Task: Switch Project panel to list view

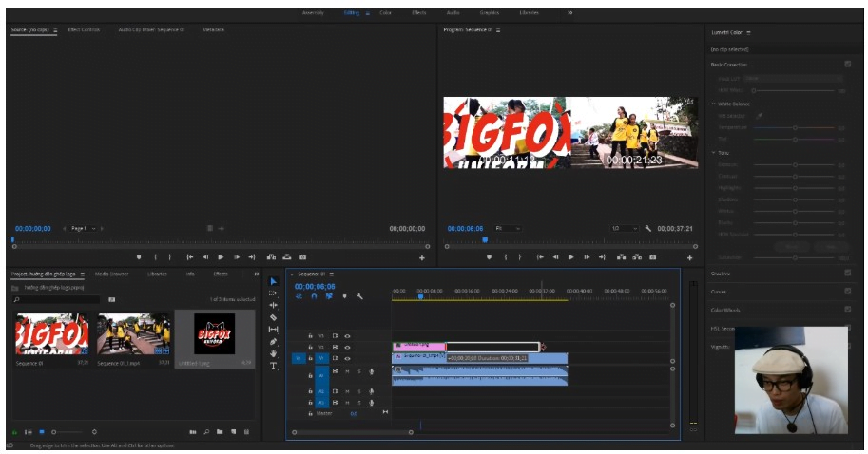Action: click(29, 432)
